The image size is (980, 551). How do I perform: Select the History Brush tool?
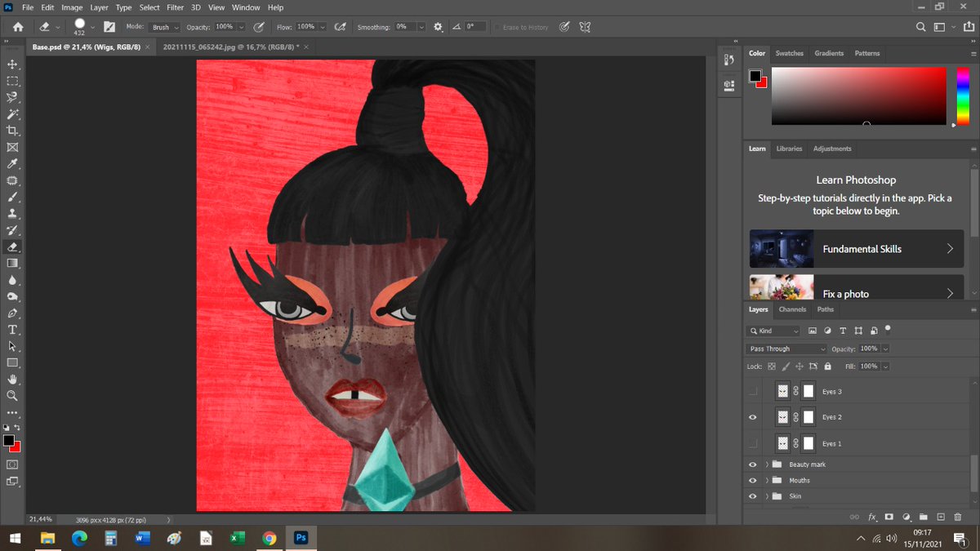click(12, 230)
